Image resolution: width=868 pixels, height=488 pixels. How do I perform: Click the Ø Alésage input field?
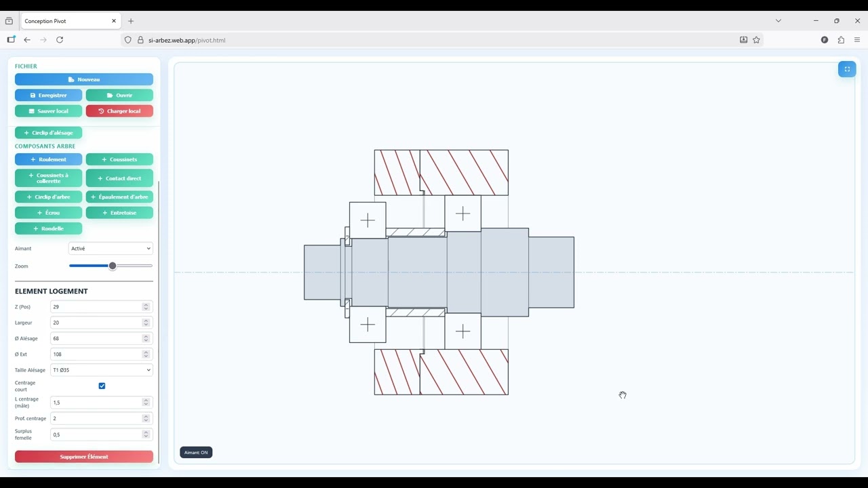pos(95,338)
